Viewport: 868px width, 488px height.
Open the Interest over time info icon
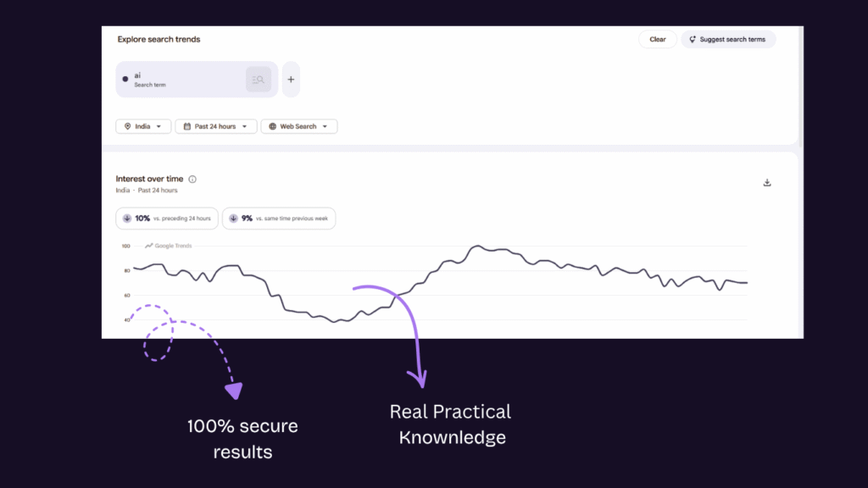[192, 180]
